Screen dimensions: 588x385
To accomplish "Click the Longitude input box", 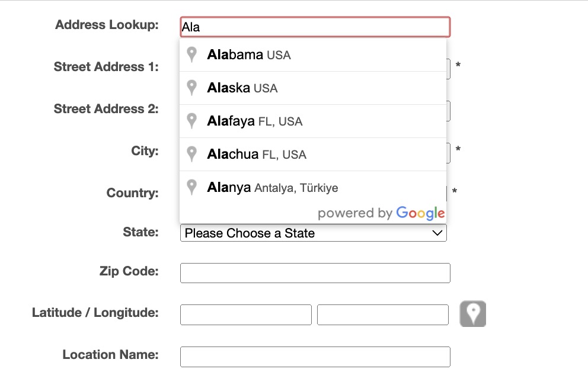I will (382, 315).
